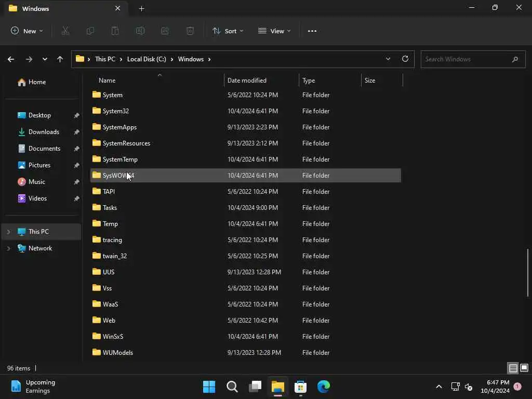Click This PC in breadcrumb
Screen dimensions: 532x399
point(105,59)
